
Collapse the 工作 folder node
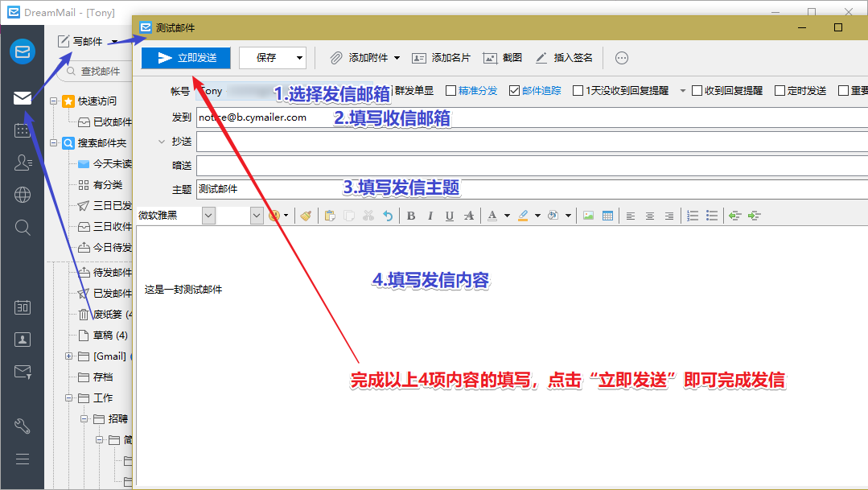pyautogui.click(x=68, y=397)
